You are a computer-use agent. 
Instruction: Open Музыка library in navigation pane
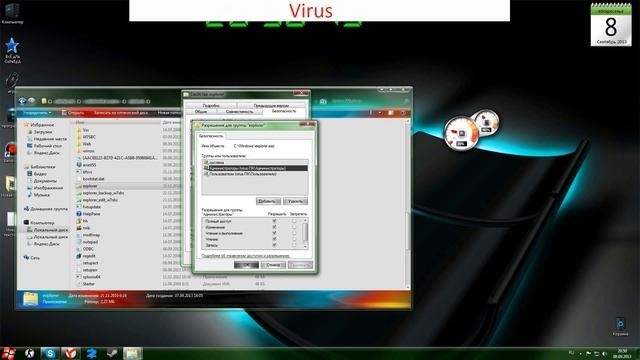(38, 195)
